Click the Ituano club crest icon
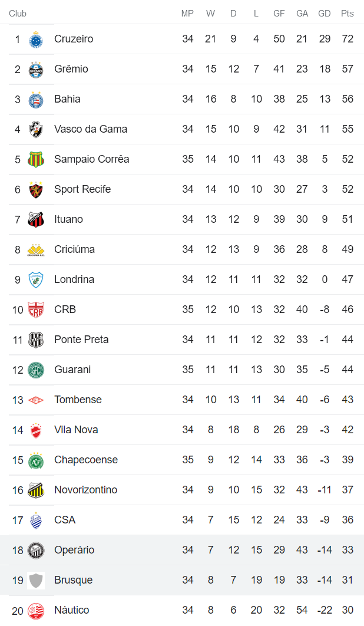364x626 pixels. click(36, 220)
